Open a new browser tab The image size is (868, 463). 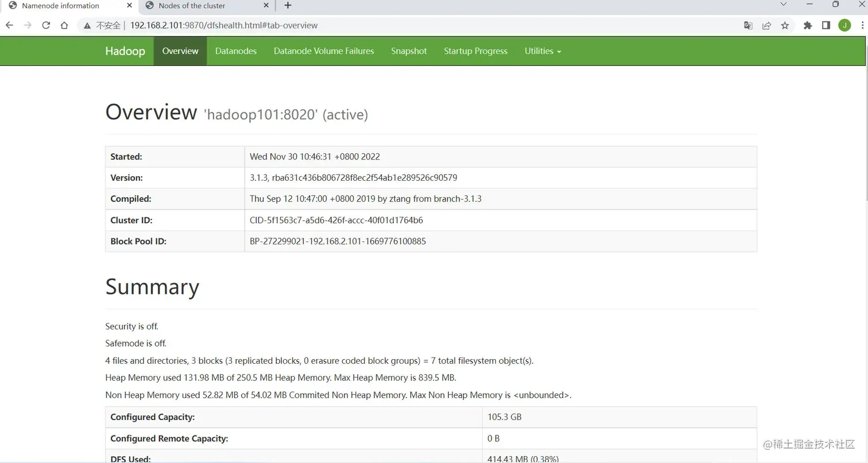tap(288, 6)
